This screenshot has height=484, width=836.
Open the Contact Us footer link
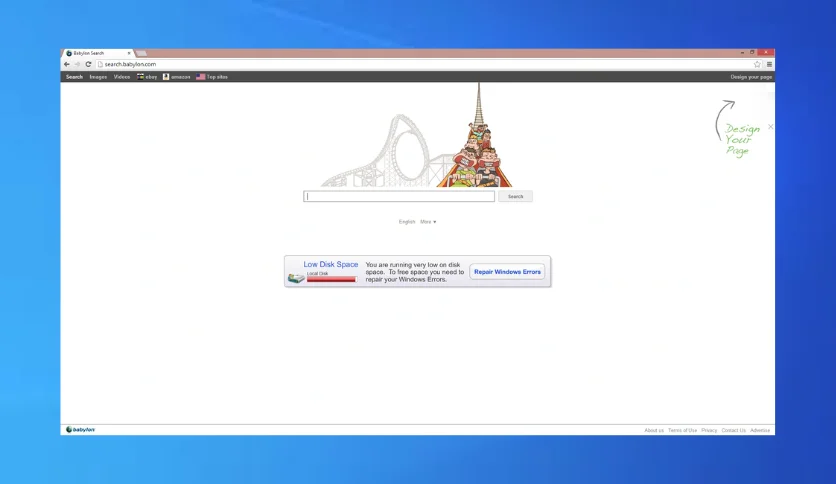click(x=734, y=430)
